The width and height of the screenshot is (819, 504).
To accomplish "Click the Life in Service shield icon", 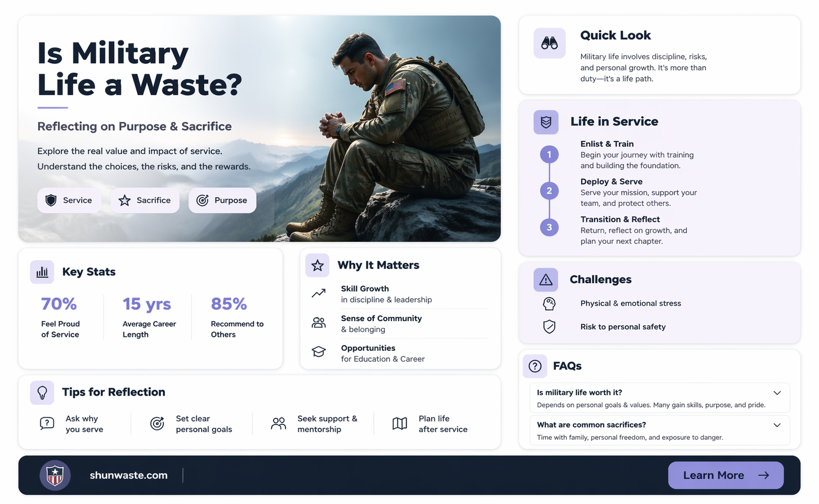I will (x=546, y=122).
